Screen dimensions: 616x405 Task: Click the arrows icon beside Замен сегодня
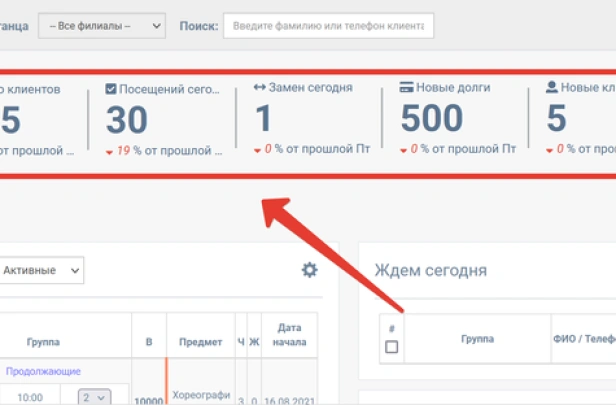(x=260, y=88)
